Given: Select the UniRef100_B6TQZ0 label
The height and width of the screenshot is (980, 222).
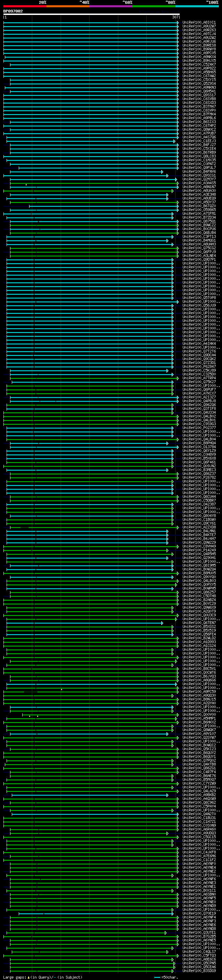Looking at the screenshot, I should pyautogui.click(x=199, y=206).
